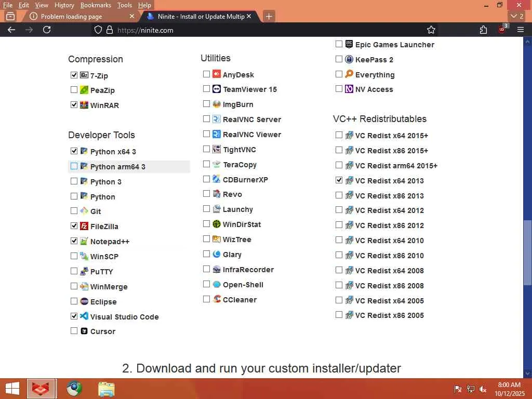Image resolution: width=532 pixels, height=399 pixels.
Task: Select the Launchy label
Action: click(x=238, y=209)
